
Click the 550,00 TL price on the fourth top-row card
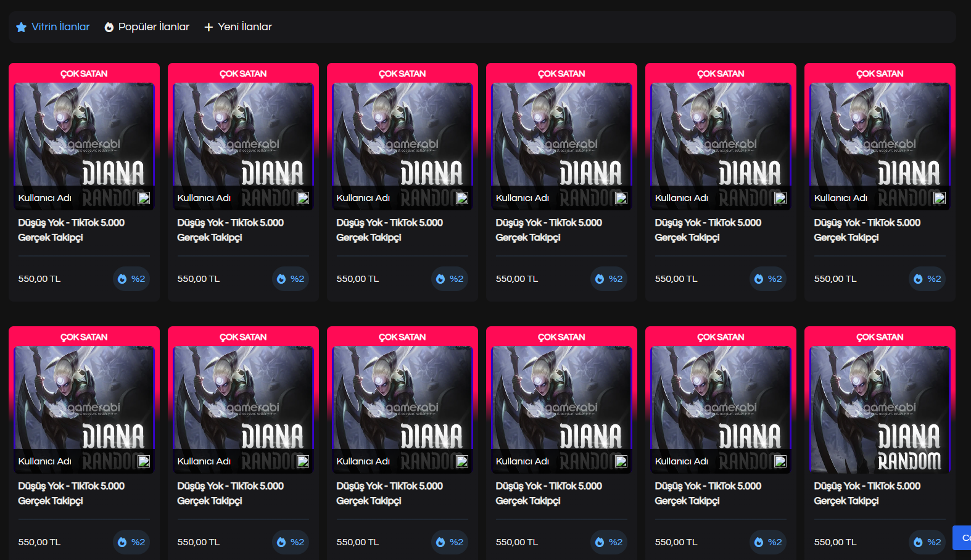517,279
